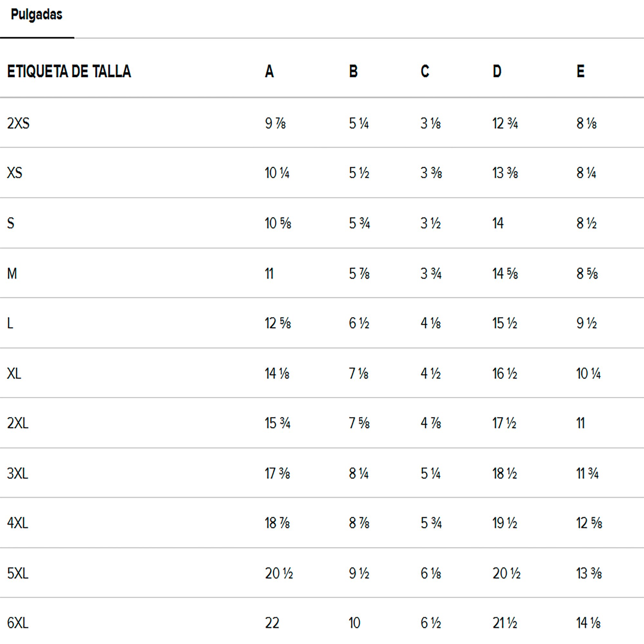Click column header A
Screen dimensions: 644x644
point(269,72)
